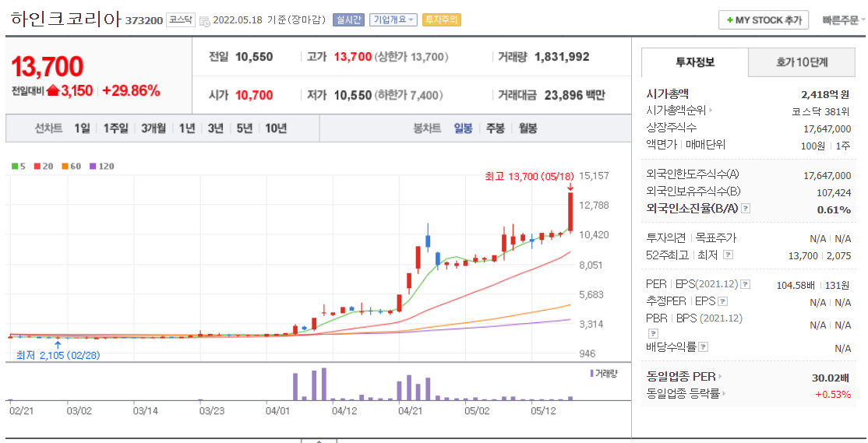Click the calendar icon beside the date
Screen dimensions: 868x443
204,21
